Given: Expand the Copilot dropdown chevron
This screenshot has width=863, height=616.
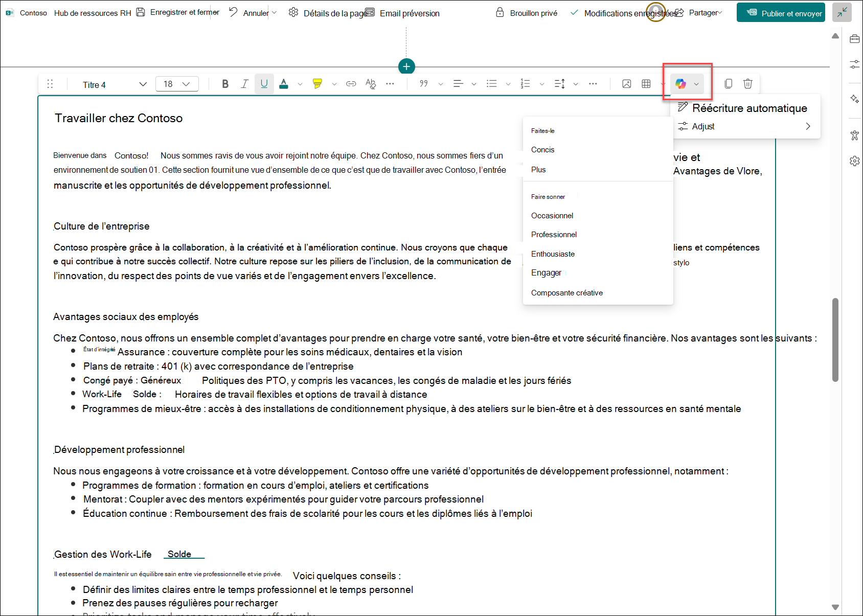Looking at the screenshot, I should click(x=696, y=84).
